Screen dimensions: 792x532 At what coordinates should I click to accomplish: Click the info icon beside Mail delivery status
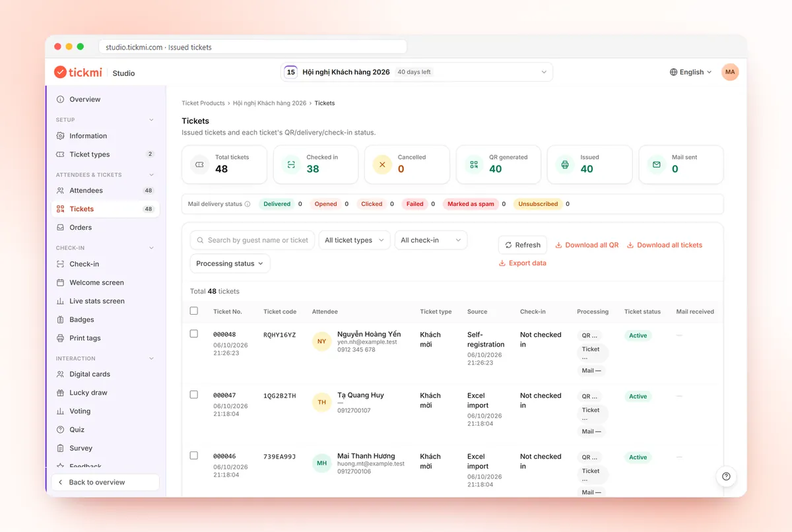coord(247,204)
